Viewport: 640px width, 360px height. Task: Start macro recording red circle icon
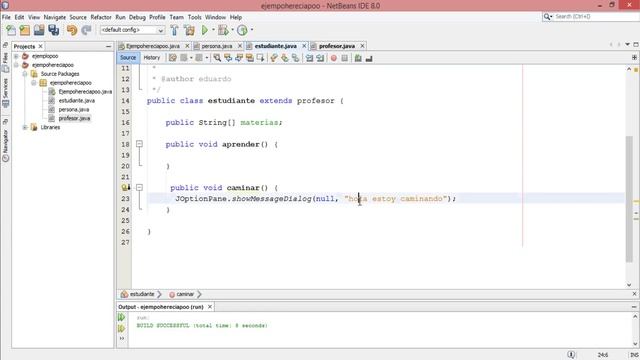(334, 58)
